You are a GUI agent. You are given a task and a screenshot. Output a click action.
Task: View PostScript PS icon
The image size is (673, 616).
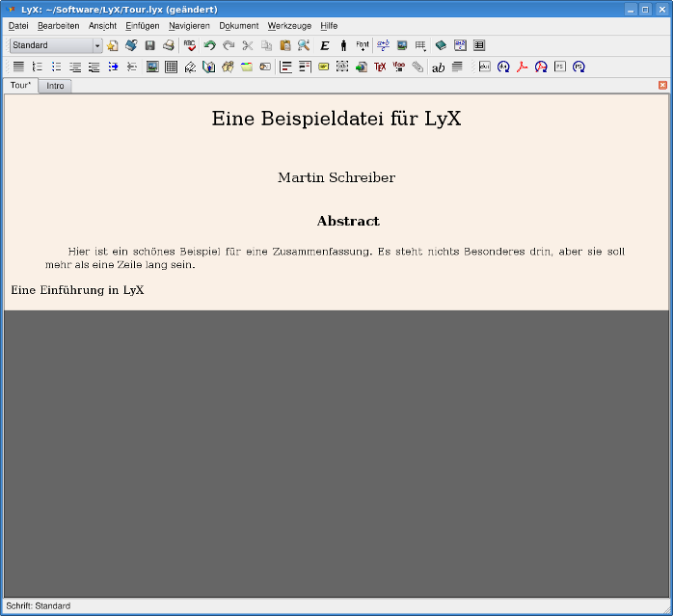pos(560,67)
